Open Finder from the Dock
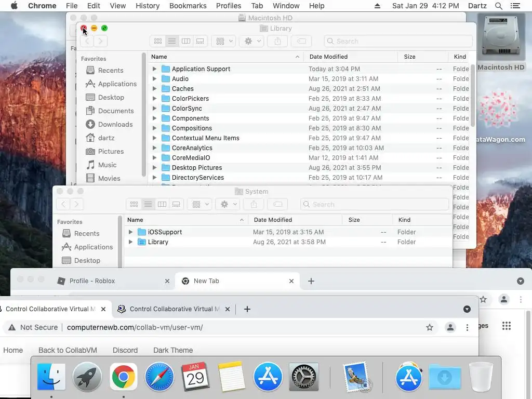The height and width of the screenshot is (399, 532). (x=51, y=377)
